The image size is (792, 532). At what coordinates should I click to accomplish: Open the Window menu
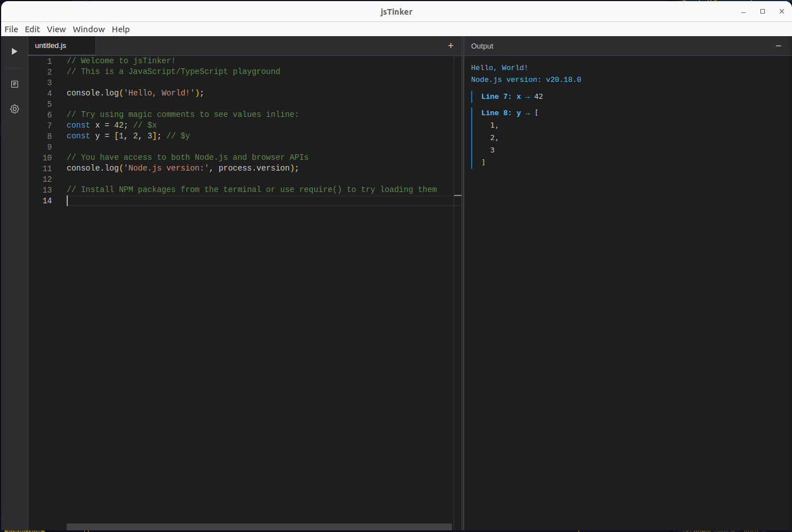[89, 29]
